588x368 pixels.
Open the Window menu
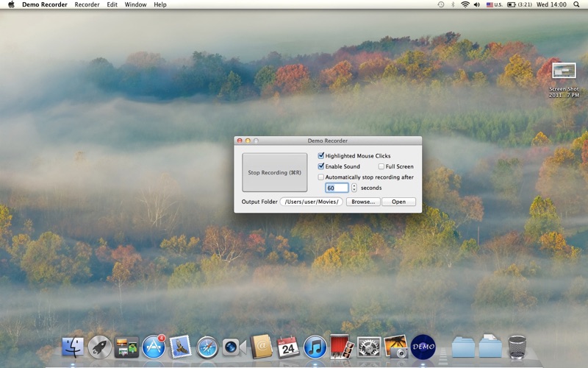(x=135, y=4)
